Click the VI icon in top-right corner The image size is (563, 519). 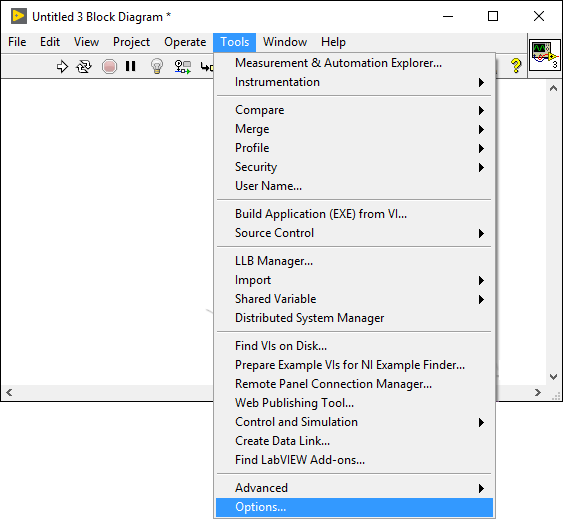pyautogui.click(x=545, y=55)
